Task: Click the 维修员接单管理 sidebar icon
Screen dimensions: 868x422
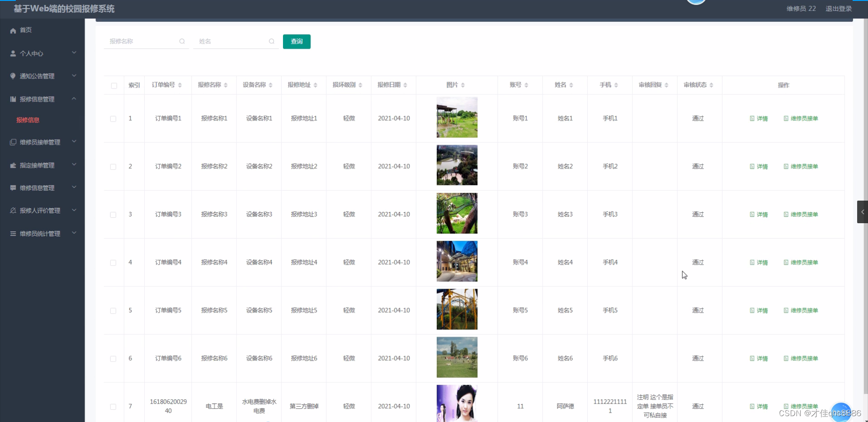Action: coord(13,142)
